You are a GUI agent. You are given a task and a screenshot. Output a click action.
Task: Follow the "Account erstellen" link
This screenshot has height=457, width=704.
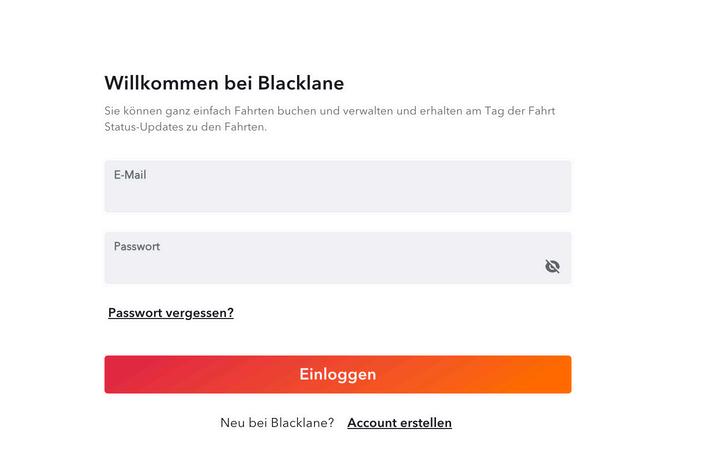399,423
